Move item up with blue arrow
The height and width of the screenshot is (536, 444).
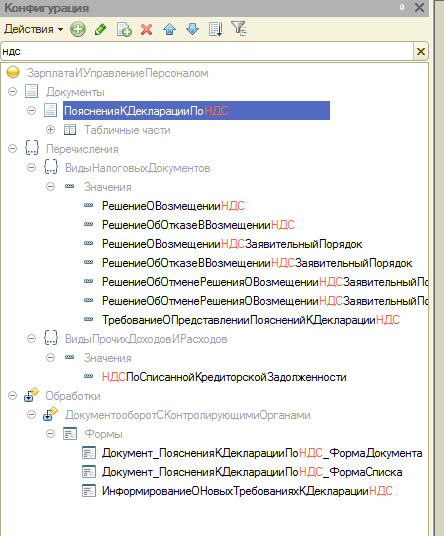[x=170, y=29]
